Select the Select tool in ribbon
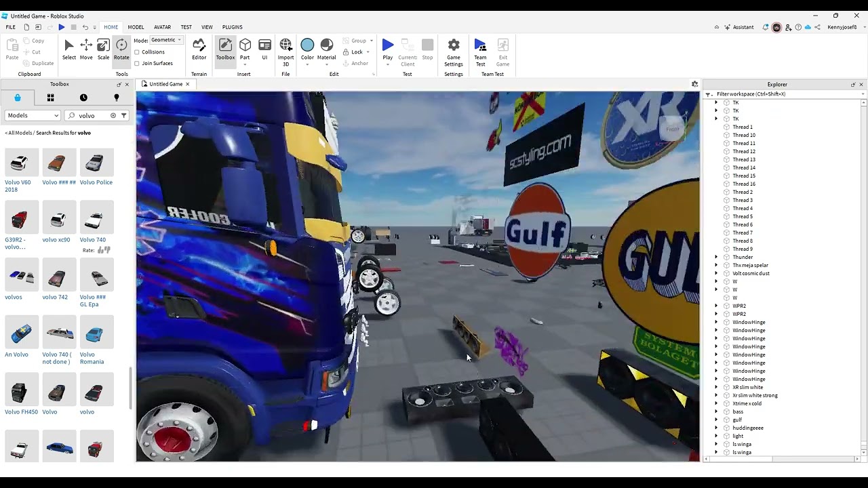868x488 pixels. click(x=69, y=49)
